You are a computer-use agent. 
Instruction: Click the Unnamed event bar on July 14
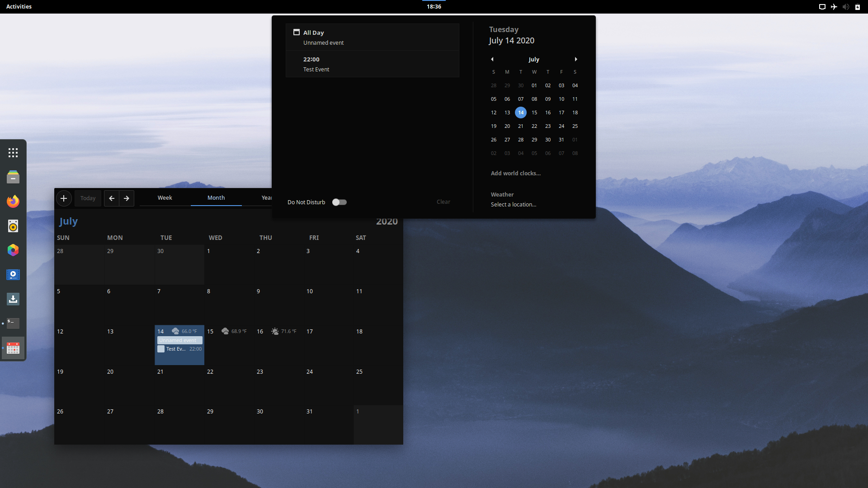(180, 340)
